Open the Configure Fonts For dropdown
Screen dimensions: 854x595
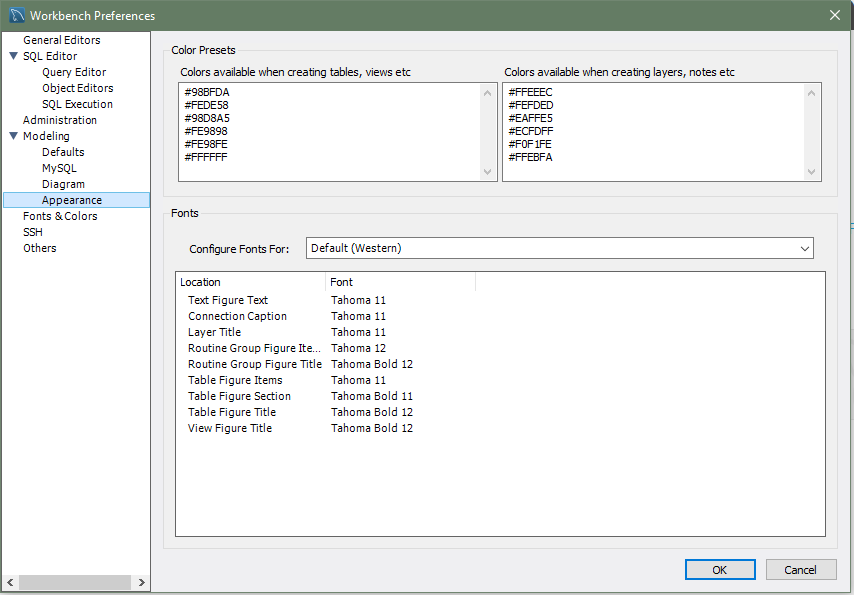[x=559, y=248]
